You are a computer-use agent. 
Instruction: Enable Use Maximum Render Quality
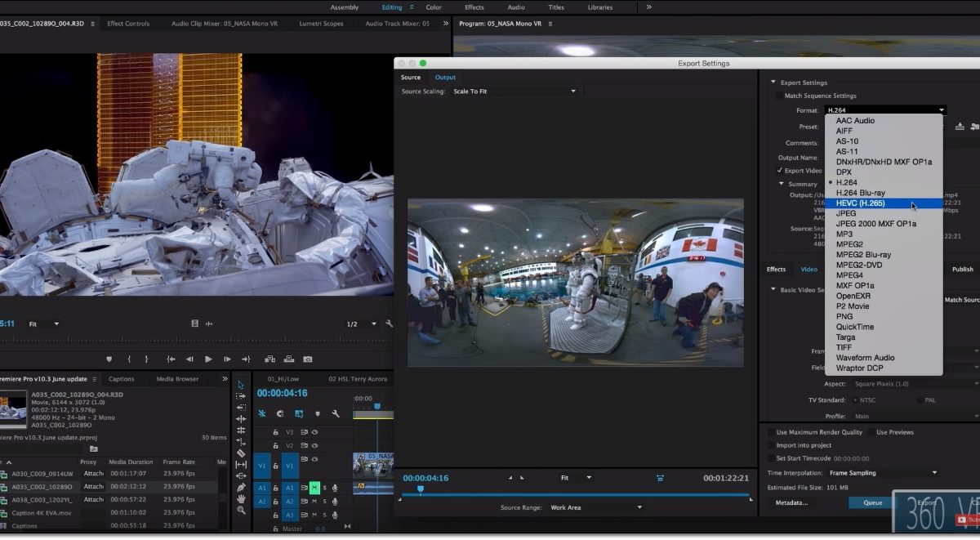[x=772, y=432]
